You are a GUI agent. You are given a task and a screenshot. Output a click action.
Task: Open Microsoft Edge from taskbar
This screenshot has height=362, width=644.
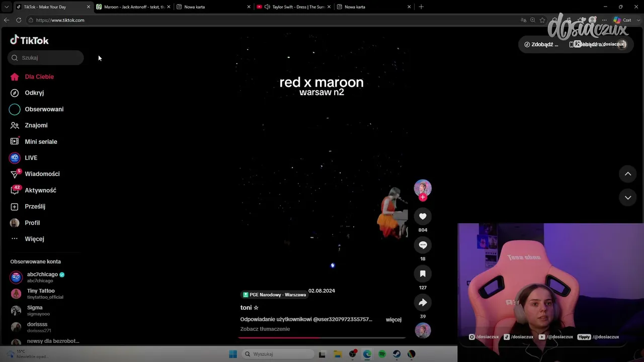point(367,354)
